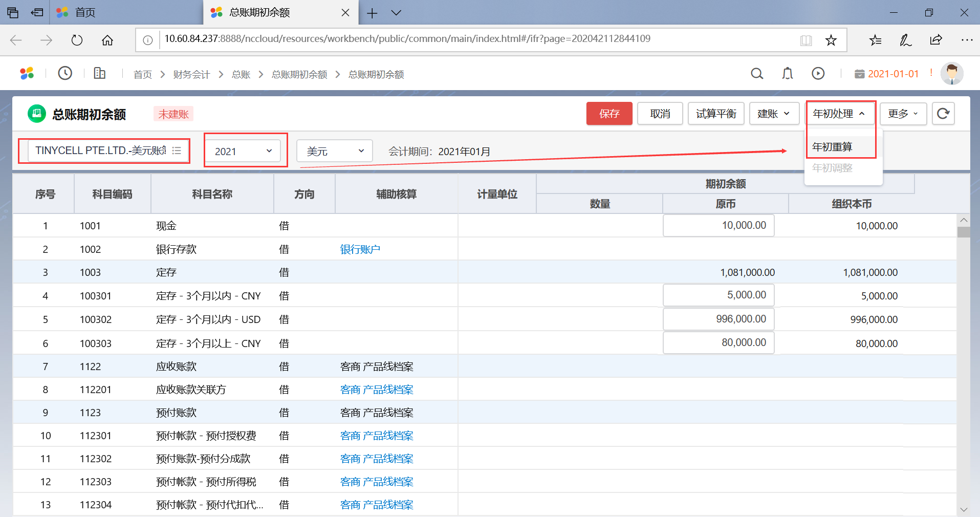Add this page to browser favorites with the star
This screenshot has width=980, height=517.
831,40
